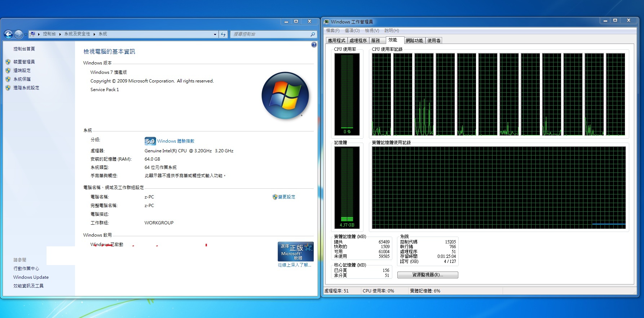644x318 pixels.
Task: Open the address bar history dropdown
Action: click(215, 35)
